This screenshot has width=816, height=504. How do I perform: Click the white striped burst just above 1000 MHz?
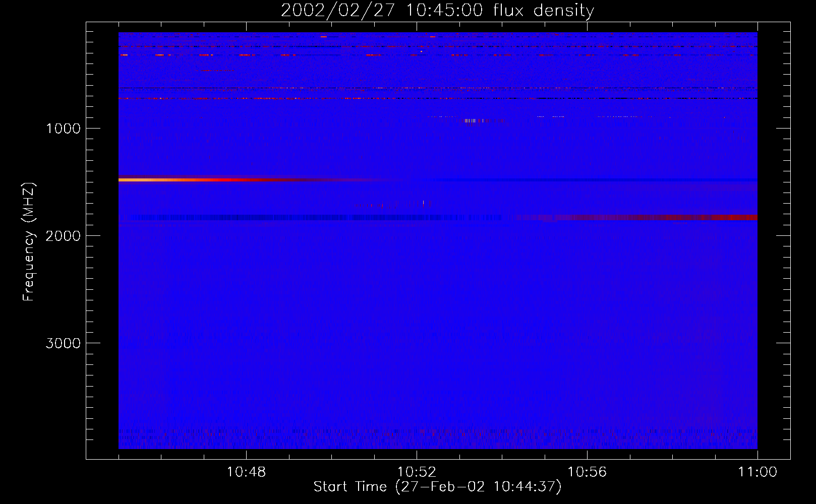pyautogui.click(x=475, y=120)
